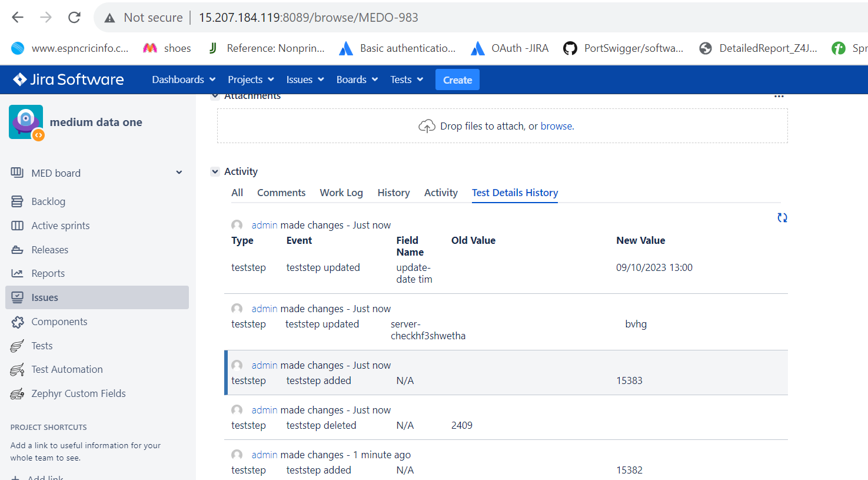
Task: Switch to the Work Log tab
Action: coord(341,193)
